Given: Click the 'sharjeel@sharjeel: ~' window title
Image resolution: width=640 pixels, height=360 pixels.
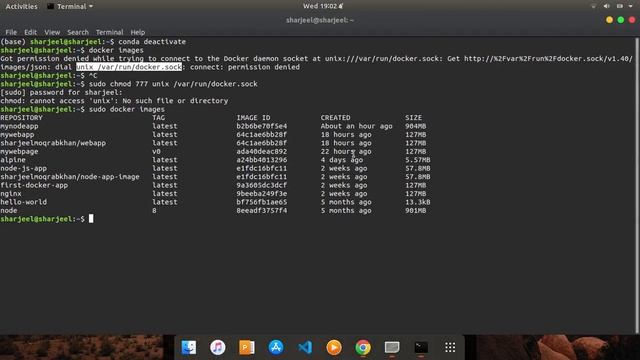Looking at the screenshot, I should [x=320, y=20].
